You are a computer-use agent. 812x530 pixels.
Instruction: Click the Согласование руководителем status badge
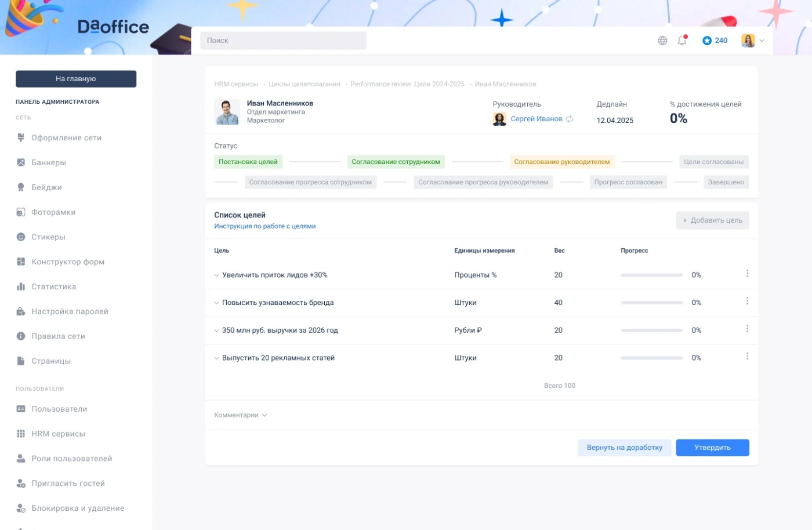click(x=562, y=162)
